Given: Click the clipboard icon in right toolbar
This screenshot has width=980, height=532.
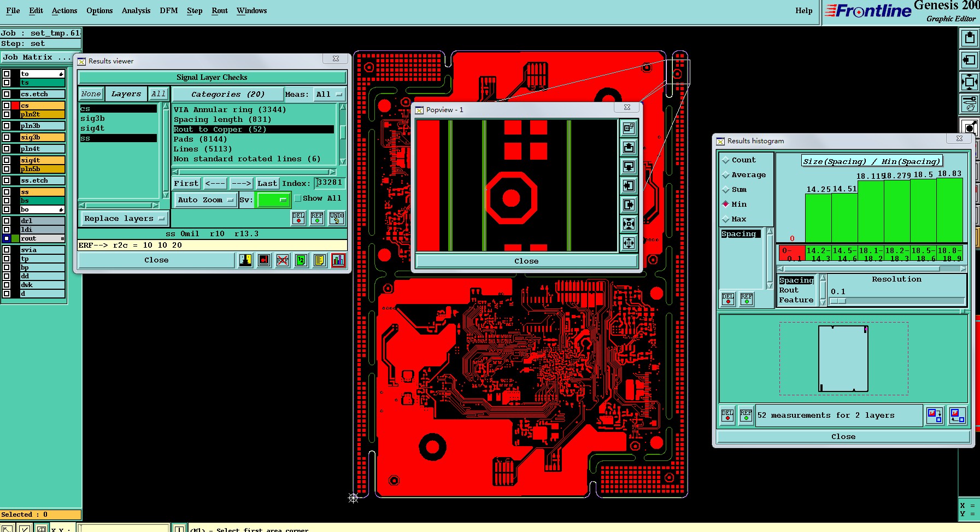Looking at the screenshot, I should click(970, 38).
